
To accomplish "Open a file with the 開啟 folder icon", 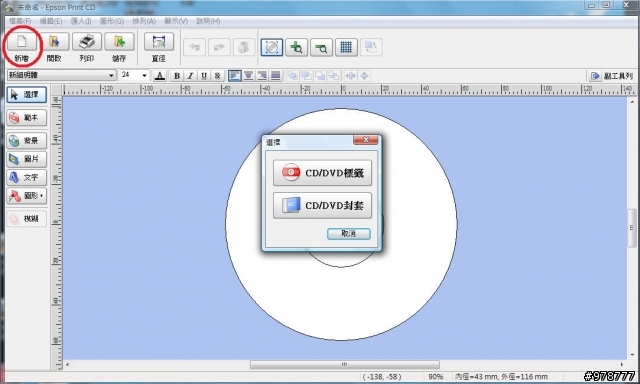I will tap(54, 42).
